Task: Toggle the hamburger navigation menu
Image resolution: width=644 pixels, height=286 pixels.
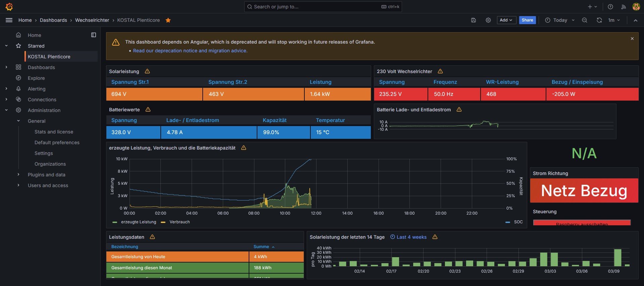Action: (9, 20)
